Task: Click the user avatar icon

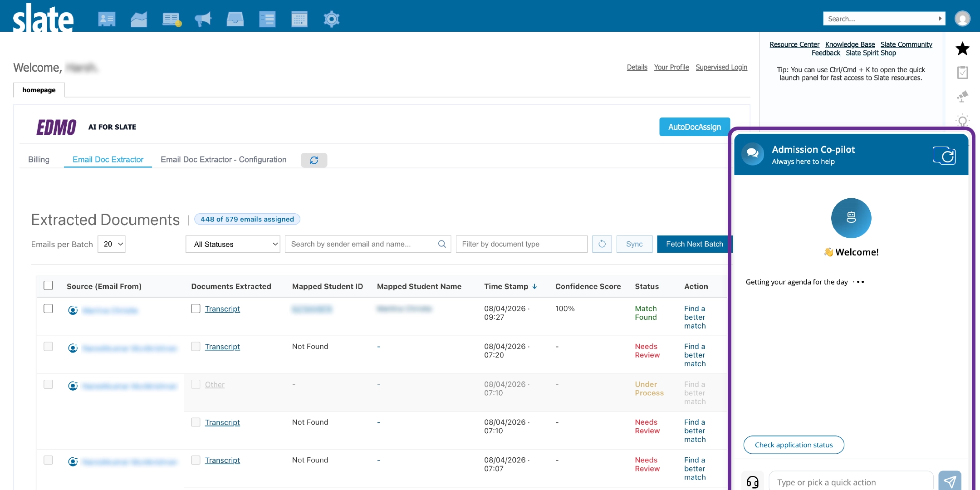Action: (x=962, y=19)
